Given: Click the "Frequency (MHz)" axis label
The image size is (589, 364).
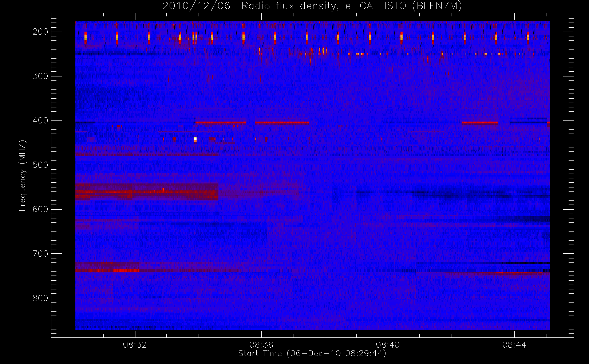Looking at the screenshot, I should pos(23,175).
